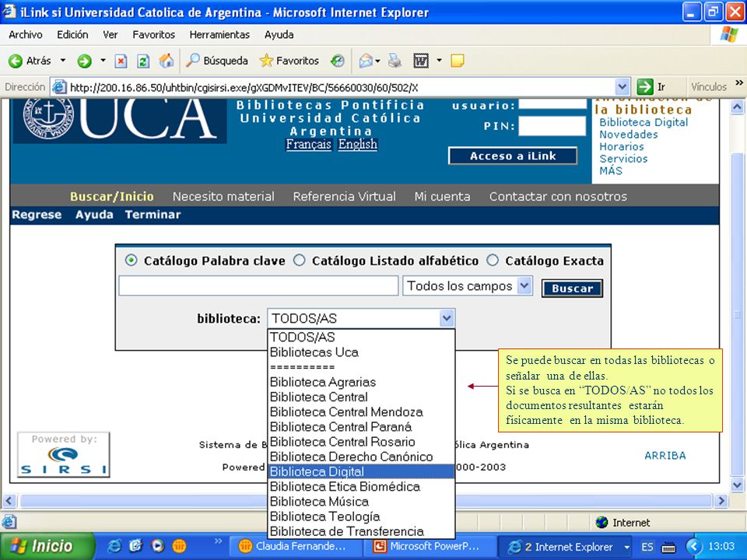Select Catálogo Palabra clave radio button
This screenshot has height=560, width=747.
pos(131,261)
